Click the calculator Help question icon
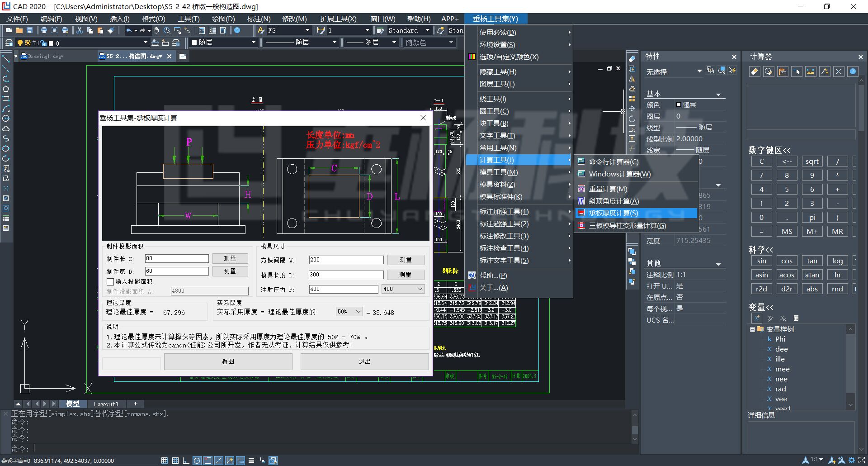 [x=853, y=71]
